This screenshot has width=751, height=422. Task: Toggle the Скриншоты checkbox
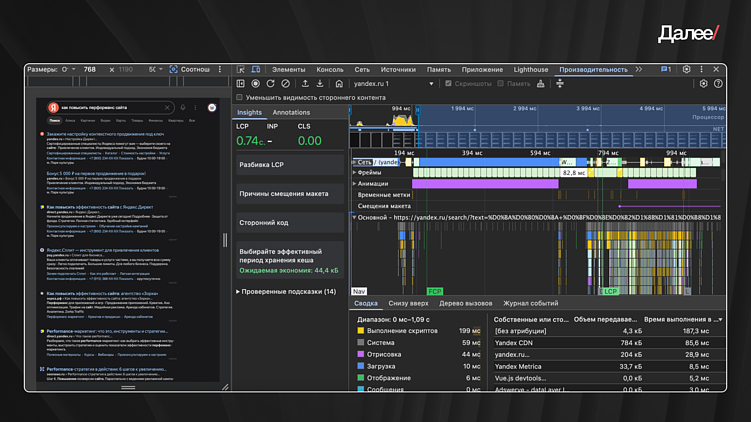click(x=448, y=84)
